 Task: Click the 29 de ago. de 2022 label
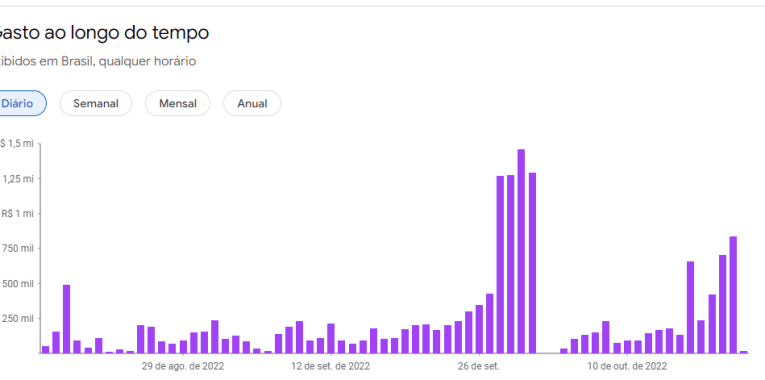point(183,366)
